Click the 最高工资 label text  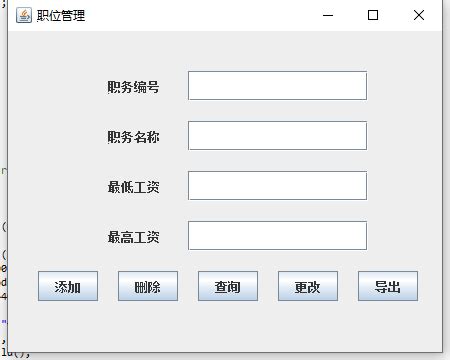[x=133, y=237]
